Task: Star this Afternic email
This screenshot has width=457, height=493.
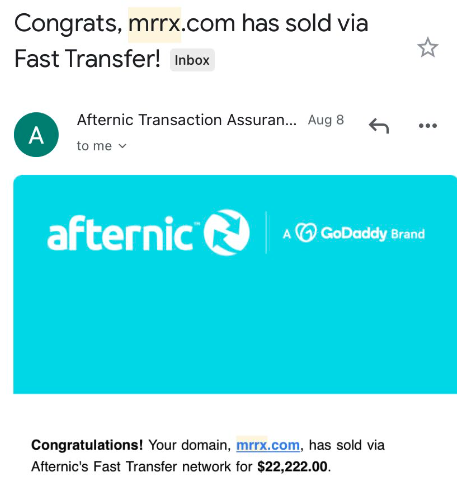Action: (x=428, y=47)
